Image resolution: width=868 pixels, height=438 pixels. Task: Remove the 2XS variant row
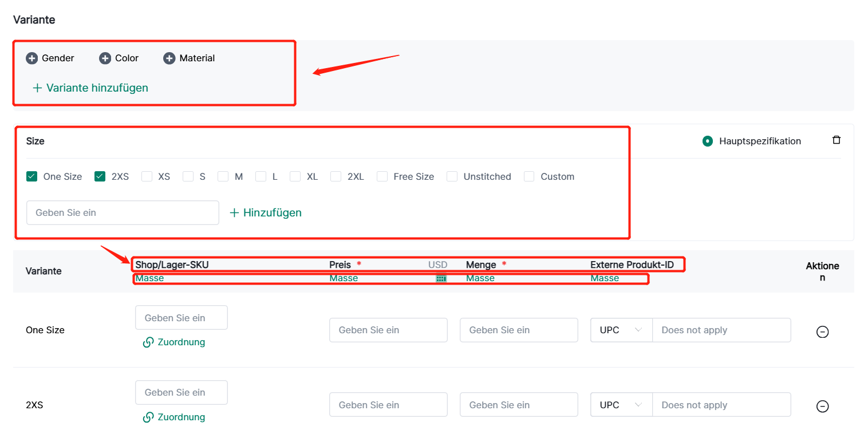pyautogui.click(x=822, y=407)
